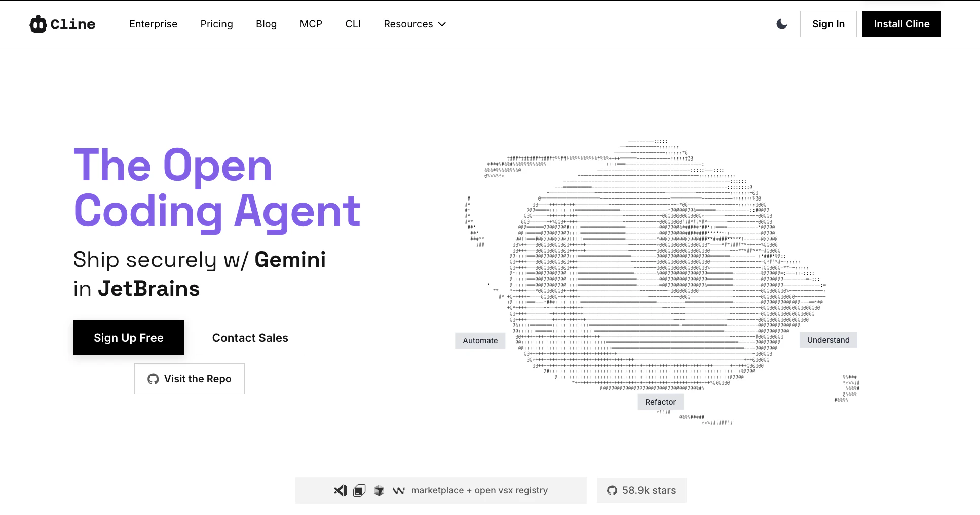Go to the Pricing page
This screenshot has width=980, height=515.
point(217,24)
